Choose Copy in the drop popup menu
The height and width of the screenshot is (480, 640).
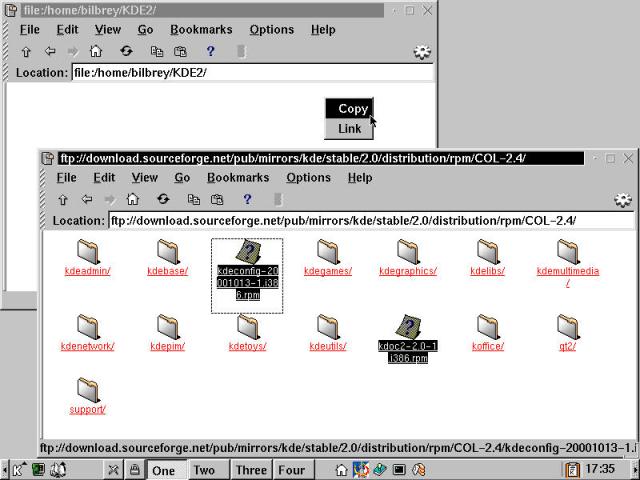(349, 109)
